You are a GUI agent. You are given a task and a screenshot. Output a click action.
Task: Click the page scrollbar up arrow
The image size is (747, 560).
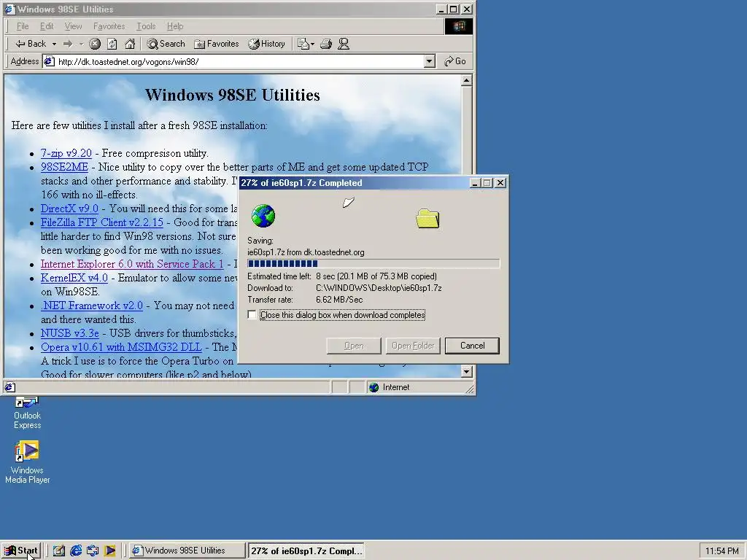[466, 80]
